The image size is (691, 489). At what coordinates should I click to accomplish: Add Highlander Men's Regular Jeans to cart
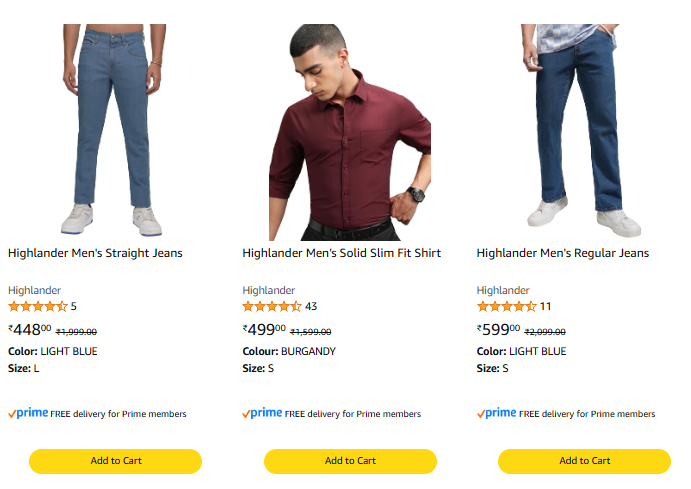(584, 461)
